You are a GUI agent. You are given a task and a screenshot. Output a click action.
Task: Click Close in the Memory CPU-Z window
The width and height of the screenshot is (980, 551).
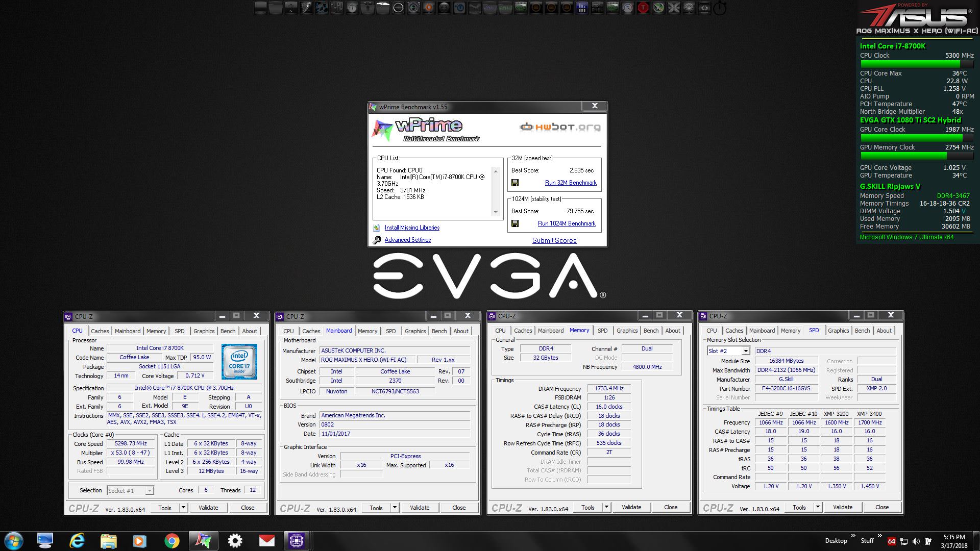pos(671,507)
